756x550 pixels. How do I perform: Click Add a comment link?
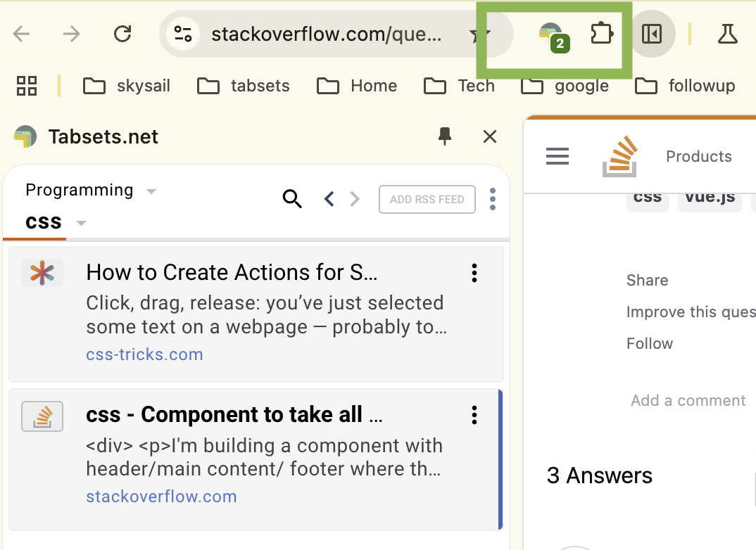[x=688, y=401]
